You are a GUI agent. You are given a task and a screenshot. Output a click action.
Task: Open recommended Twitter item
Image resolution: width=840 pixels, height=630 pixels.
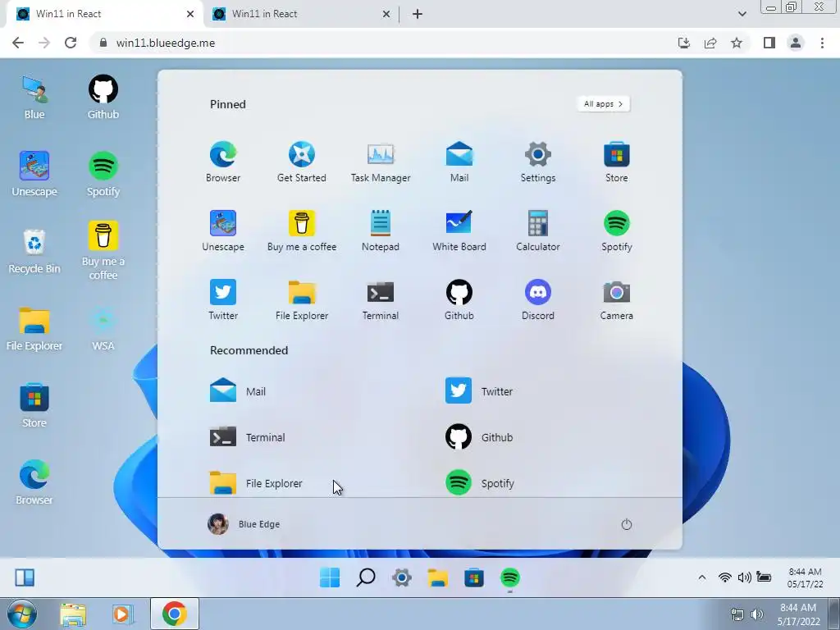[479, 390]
